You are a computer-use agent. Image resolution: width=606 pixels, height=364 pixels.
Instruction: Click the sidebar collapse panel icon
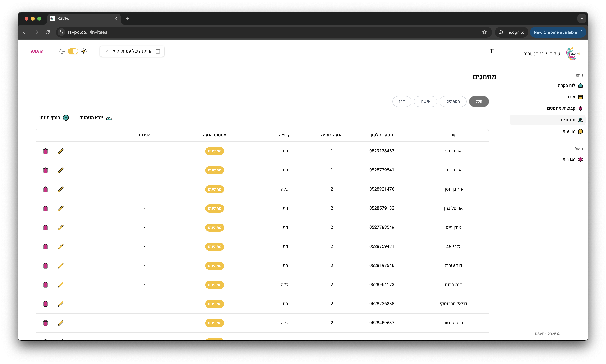tap(492, 51)
